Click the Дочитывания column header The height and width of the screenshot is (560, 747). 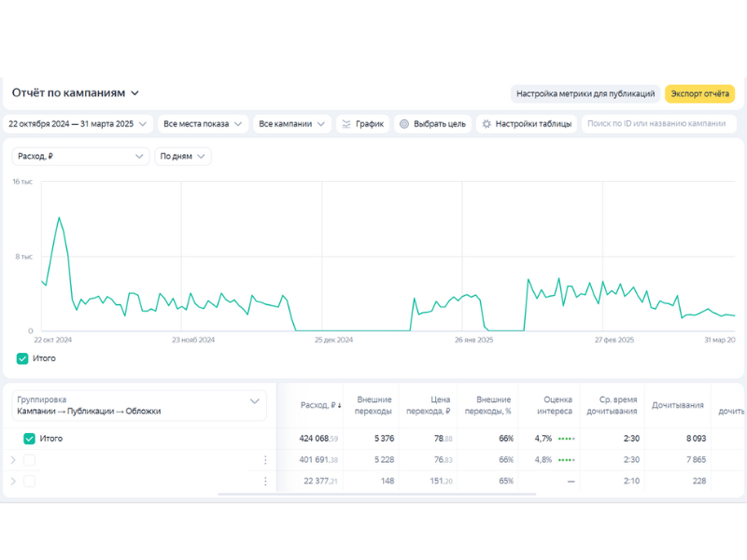[x=678, y=405]
